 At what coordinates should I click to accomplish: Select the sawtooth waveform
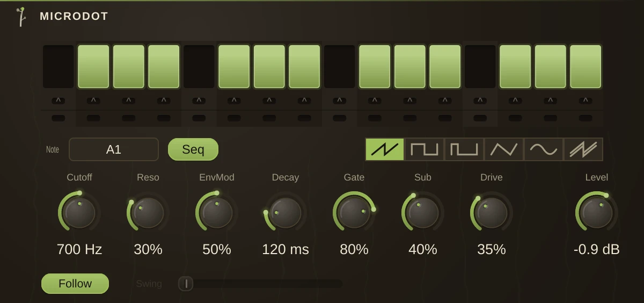[x=385, y=149]
